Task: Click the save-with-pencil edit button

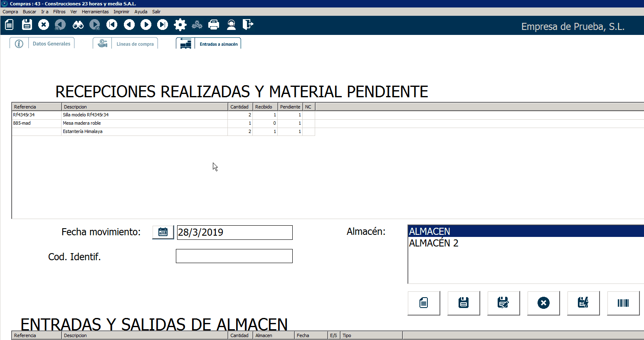Action: coord(503,303)
